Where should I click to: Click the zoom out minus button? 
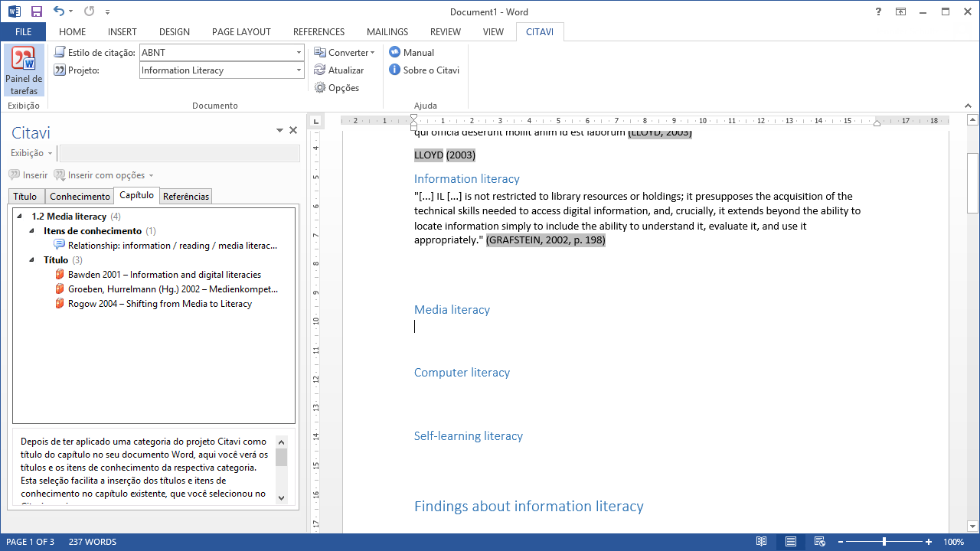pyautogui.click(x=840, y=542)
